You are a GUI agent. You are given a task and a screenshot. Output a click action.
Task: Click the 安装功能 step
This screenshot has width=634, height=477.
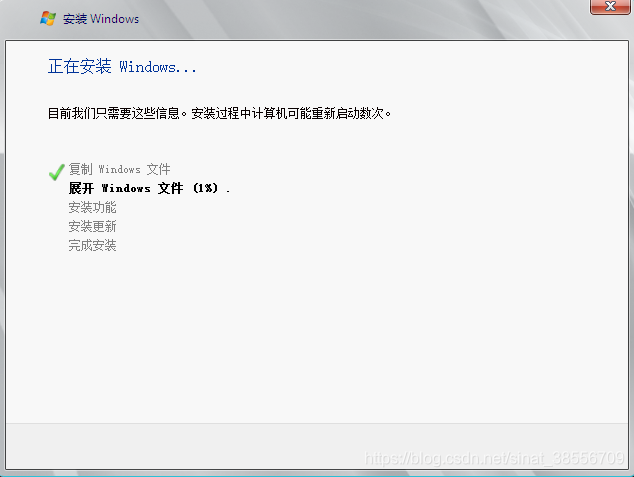coord(92,207)
